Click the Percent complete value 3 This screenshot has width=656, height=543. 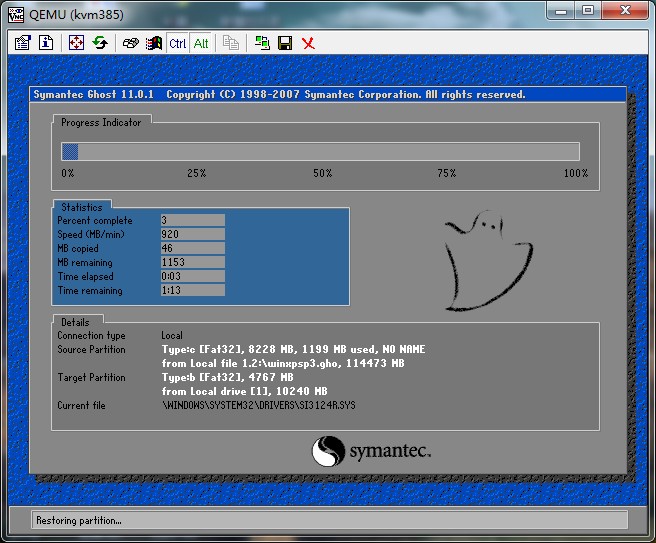(193, 220)
